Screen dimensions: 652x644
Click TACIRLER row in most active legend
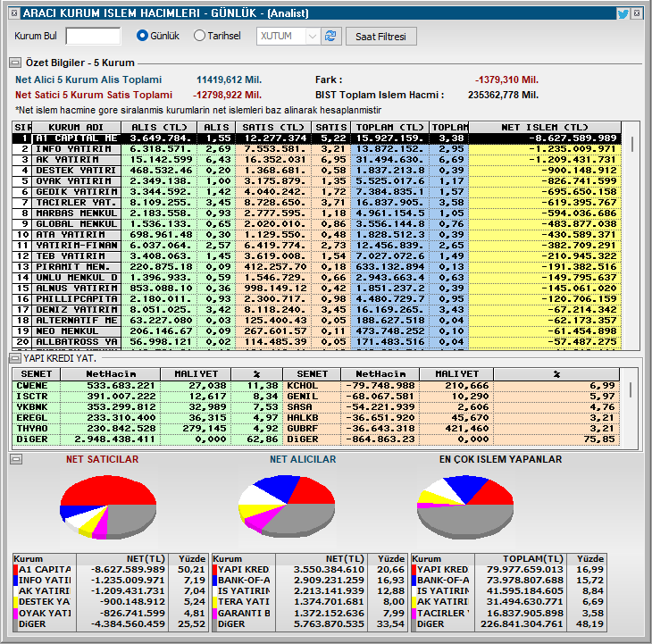(508, 614)
